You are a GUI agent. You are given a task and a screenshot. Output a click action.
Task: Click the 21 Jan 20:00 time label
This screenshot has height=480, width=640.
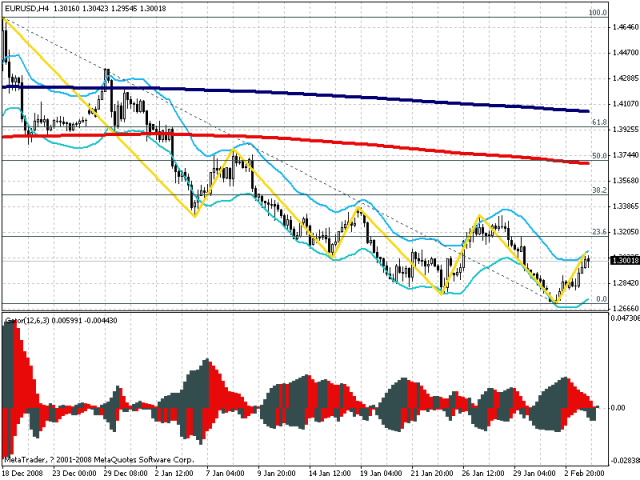(433, 473)
